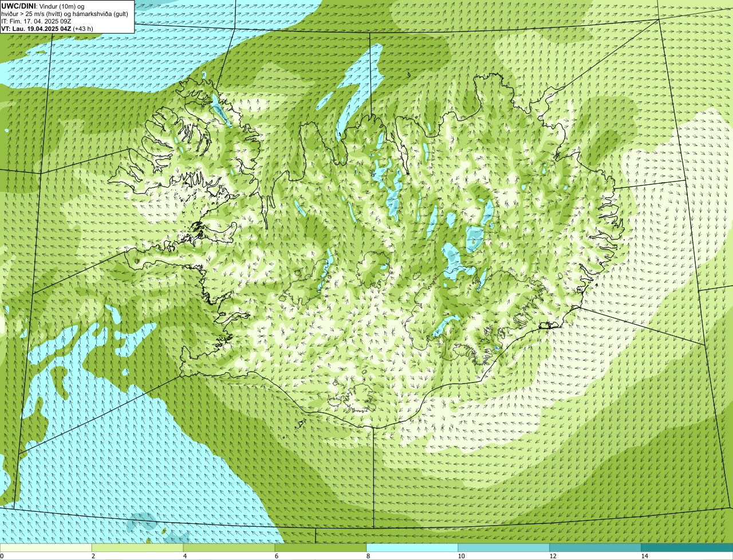Image resolution: width=733 pixels, height=560 pixels.
Task: Select the dark teal swatch above 14 m/s
Action: pyautogui.click(x=687, y=547)
